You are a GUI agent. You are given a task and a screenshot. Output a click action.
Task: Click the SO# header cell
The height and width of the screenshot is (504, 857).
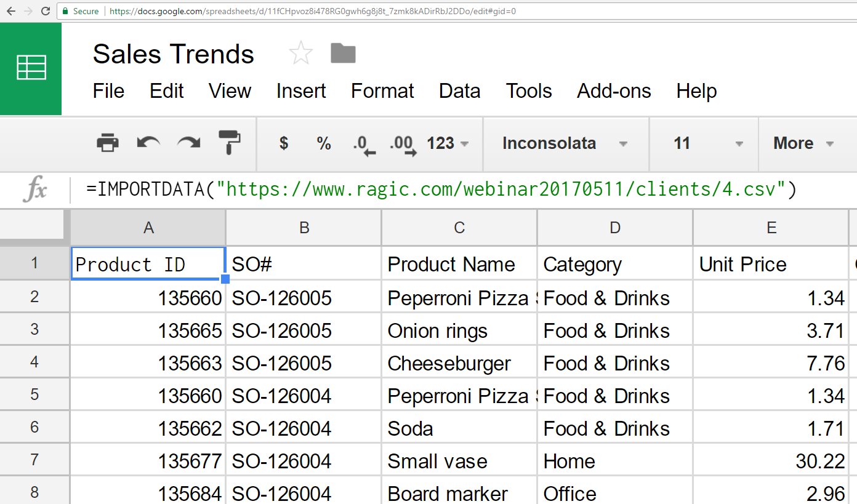pyautogui.click(x=304, y=263)
